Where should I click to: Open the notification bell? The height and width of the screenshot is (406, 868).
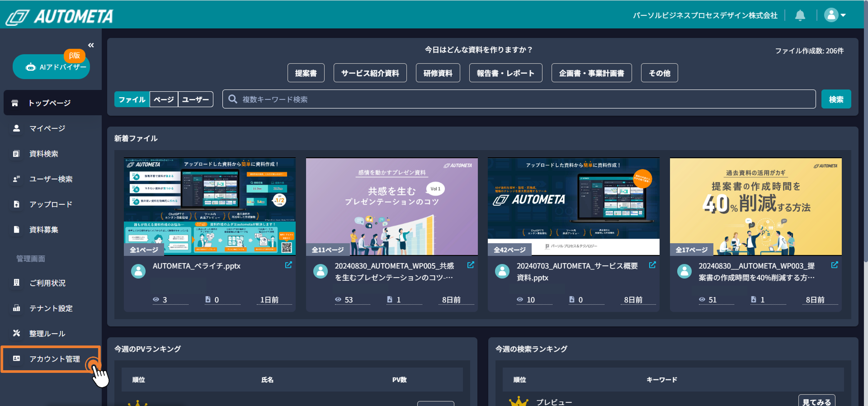tap(800, 15)
